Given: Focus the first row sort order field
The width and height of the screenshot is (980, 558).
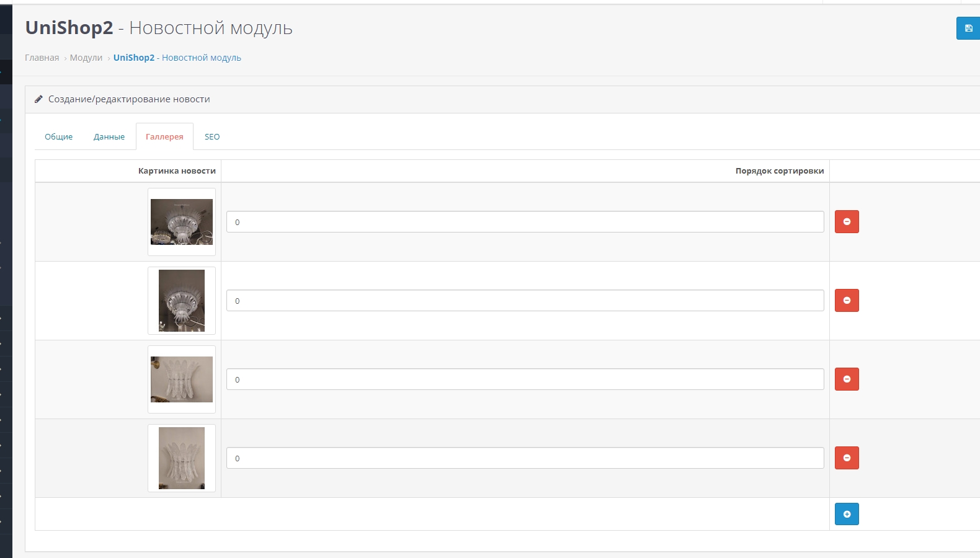Looking at the screenshot, I should (x=525, y=222).
